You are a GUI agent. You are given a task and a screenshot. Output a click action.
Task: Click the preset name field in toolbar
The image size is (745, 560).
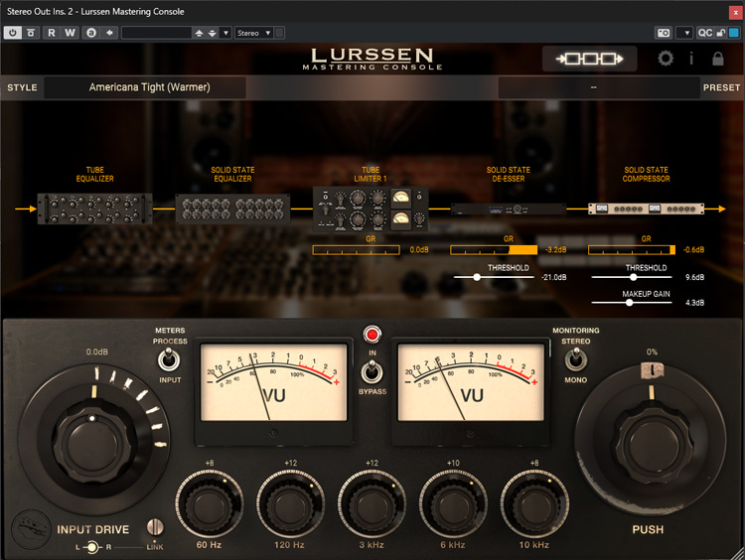click(156, 33)
